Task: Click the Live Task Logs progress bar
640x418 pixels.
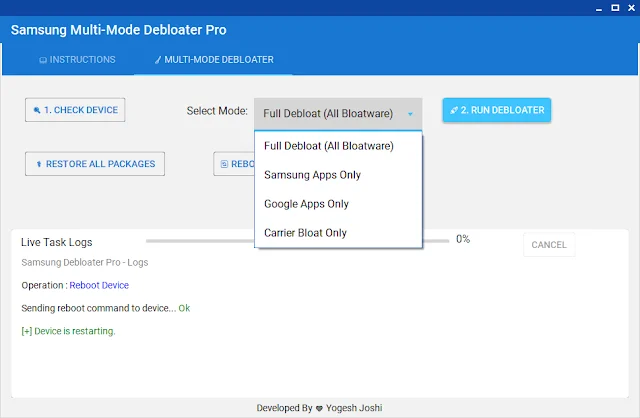Action: point(200,241)
